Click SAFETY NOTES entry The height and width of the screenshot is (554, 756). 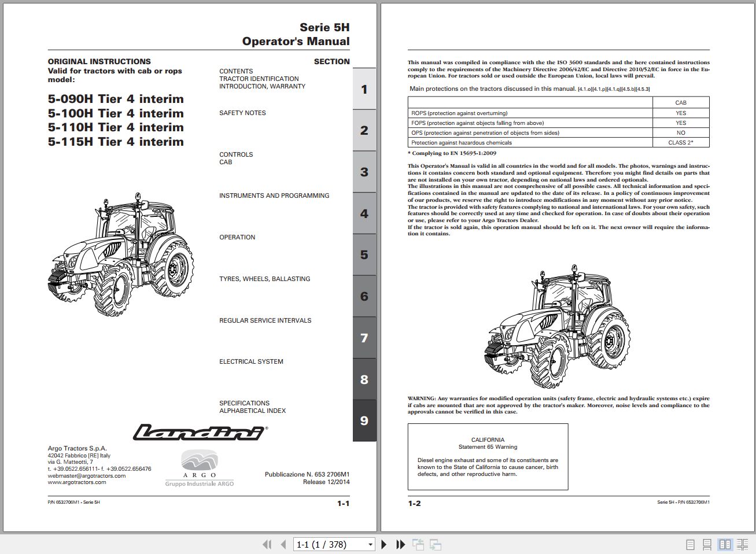click(x=242, y=113)
